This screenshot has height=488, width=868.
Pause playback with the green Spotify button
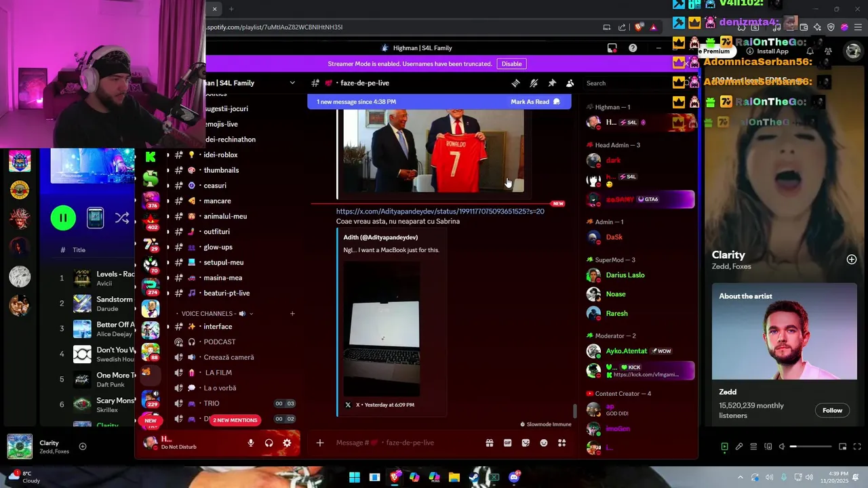coord(63,218)
